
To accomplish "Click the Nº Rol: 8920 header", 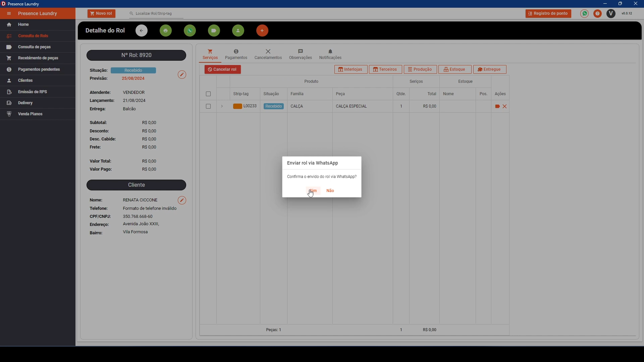I will (136, 55).
